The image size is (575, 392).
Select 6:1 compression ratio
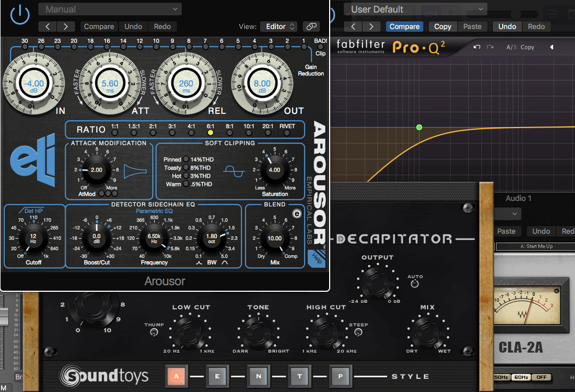(210, 132)
